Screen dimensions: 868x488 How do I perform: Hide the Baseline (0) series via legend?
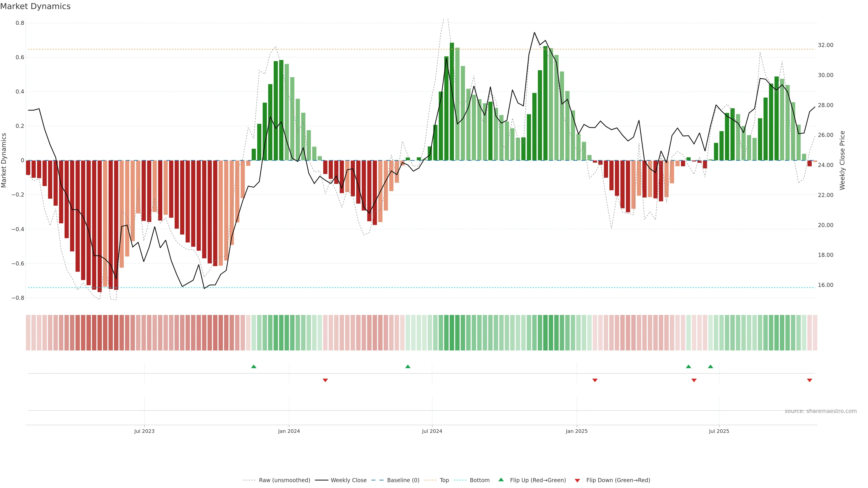pos(403,480)
